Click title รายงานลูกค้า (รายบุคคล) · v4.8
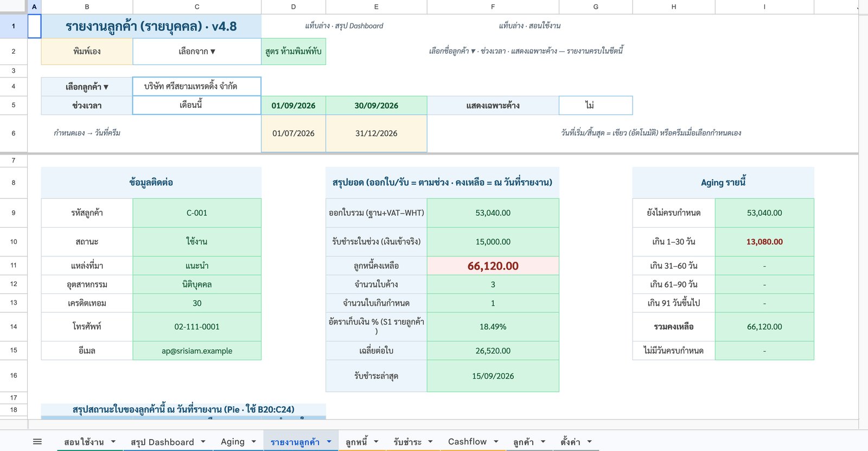 coord(151,26)
